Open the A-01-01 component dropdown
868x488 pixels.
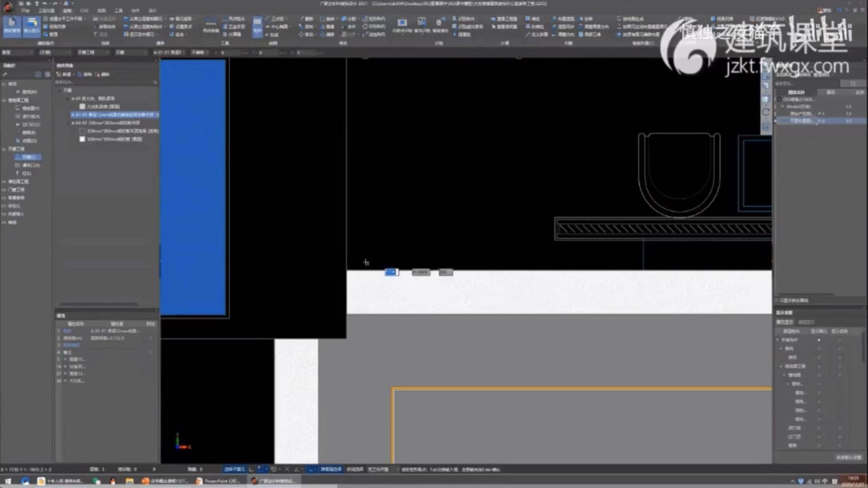tap(169, 53)
